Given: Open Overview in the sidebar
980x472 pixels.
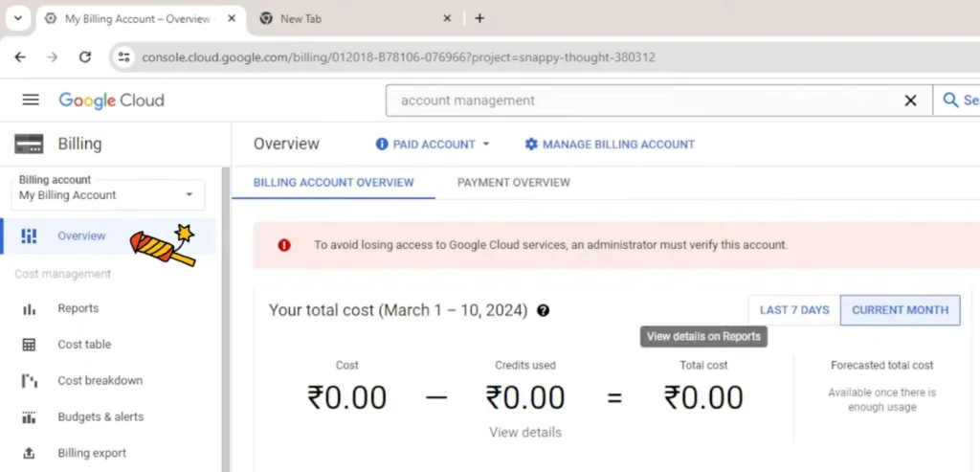Looking at the screenshot, I should point(81,236).
